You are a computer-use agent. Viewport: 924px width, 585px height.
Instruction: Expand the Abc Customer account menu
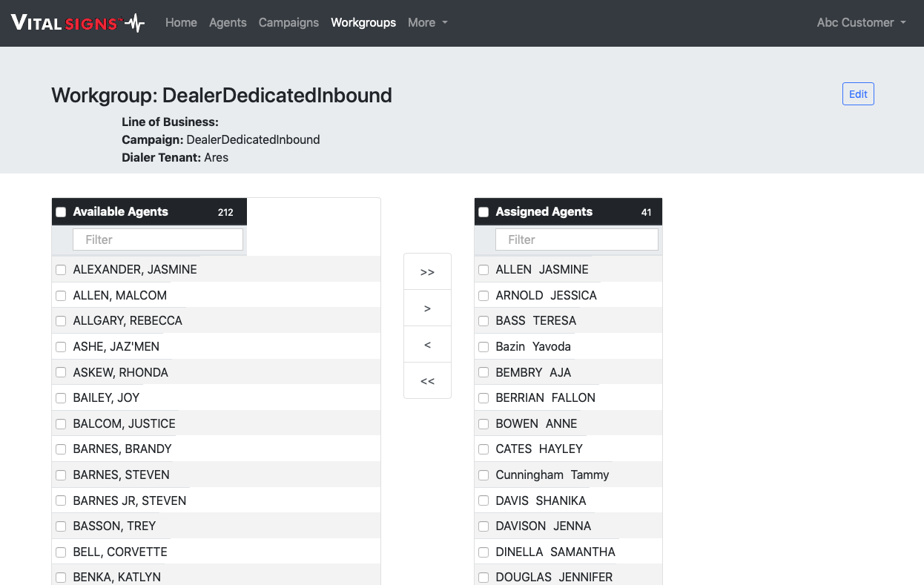pyautogui.click(x=861, y=23)
